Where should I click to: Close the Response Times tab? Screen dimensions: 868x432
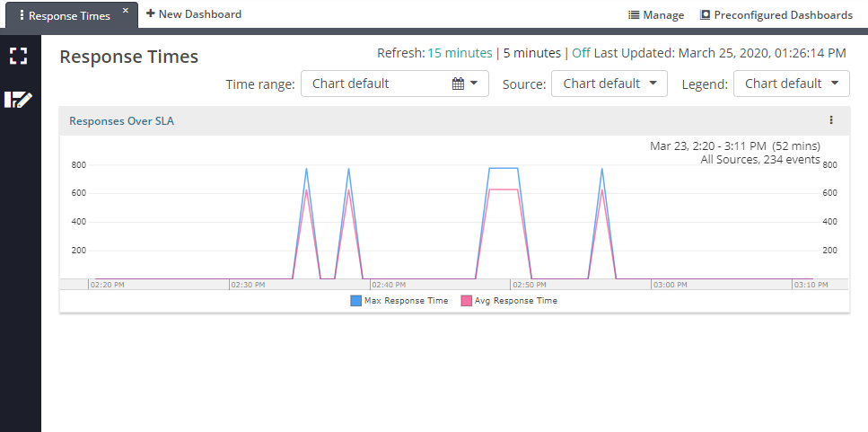(126, 11)
